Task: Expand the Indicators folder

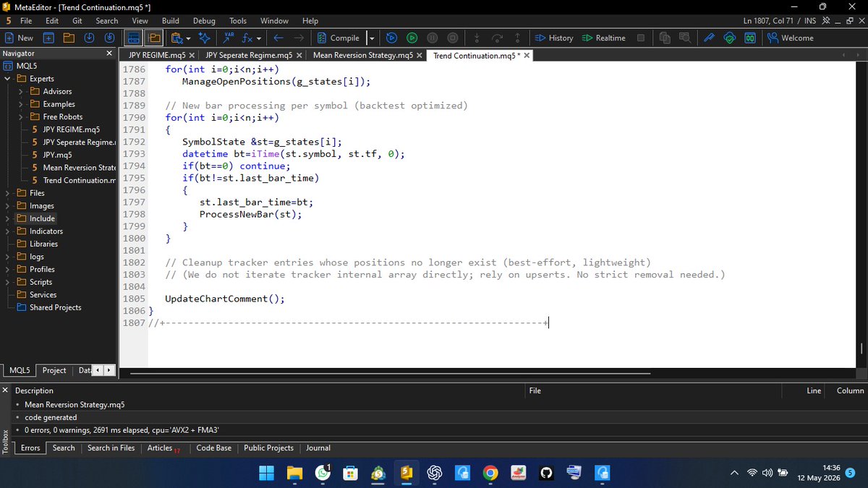Action: click(x=8, y=231)
